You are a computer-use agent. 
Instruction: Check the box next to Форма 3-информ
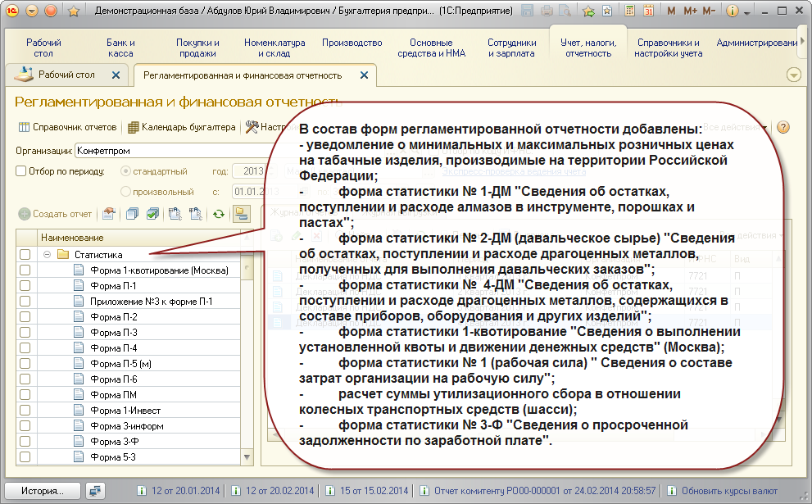(x=25, y=425)
